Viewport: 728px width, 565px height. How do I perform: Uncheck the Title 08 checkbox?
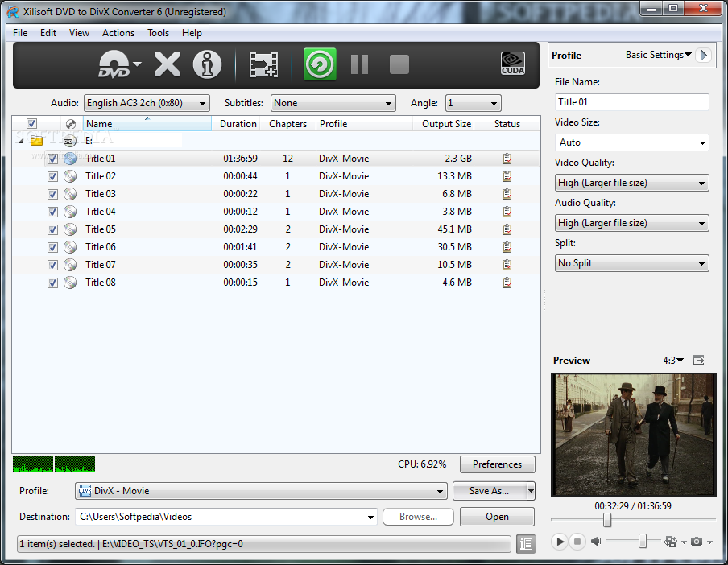coord(52,282)
